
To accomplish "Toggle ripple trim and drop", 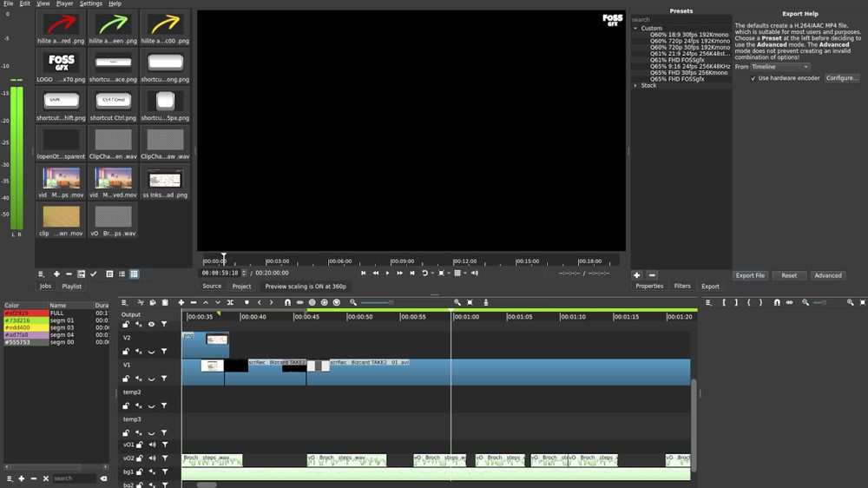I will 312,302.
